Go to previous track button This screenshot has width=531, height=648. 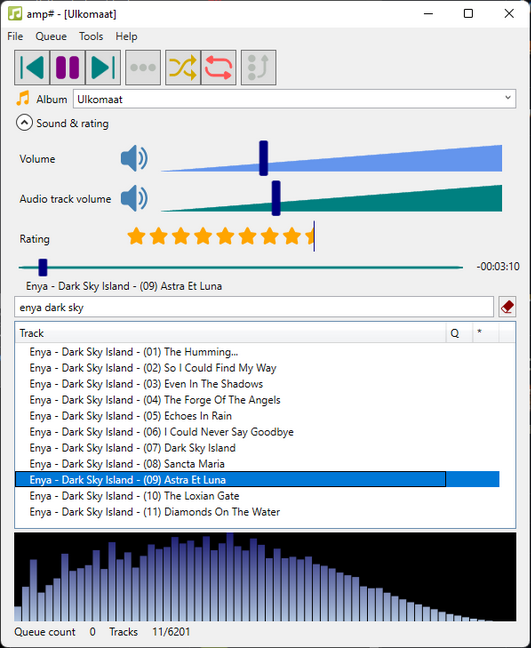coord(32,67)
